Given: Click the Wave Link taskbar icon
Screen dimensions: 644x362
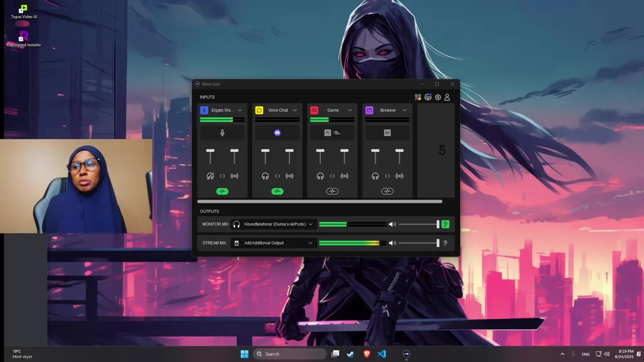Looking at the screenshot, I should click(x=407, y=354).
